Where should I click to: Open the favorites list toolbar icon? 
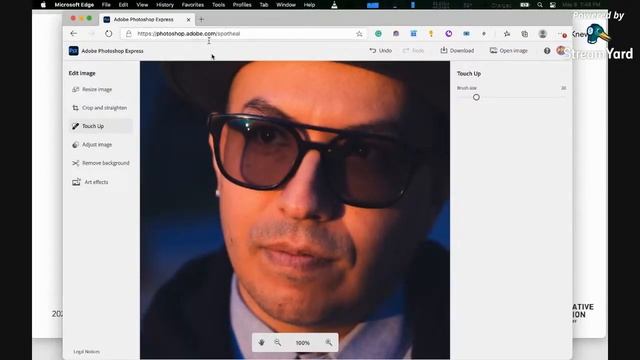[507, 34]
